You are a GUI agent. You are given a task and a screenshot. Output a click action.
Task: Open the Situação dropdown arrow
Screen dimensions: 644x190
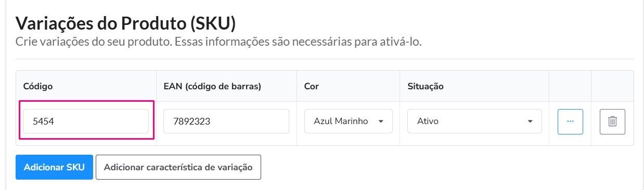pos(530,121)
